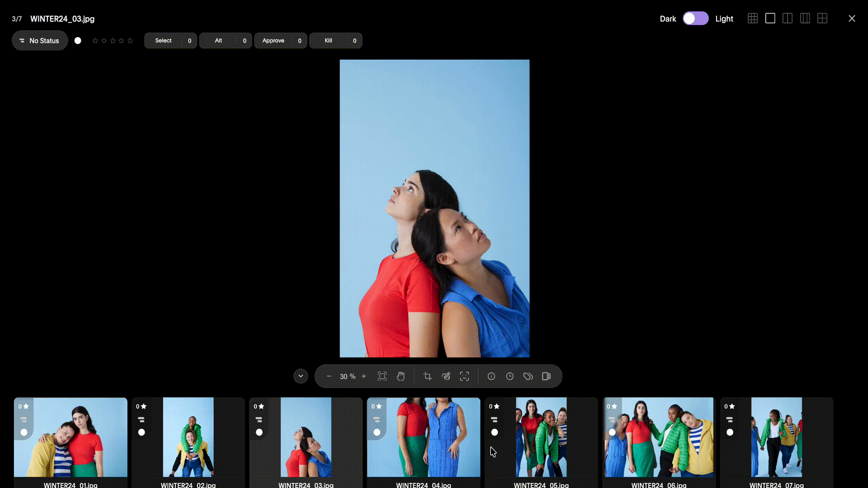Click the star rating badge on WINTER24_05.jpg
Image resolution: width=868 pixels, height=488 pixels.
point(494,407)
